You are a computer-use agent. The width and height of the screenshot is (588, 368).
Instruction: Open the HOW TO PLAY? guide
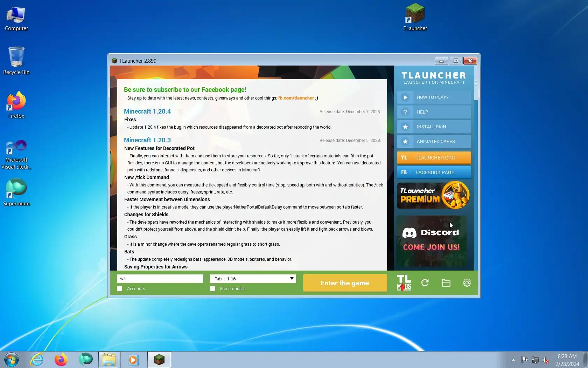434,97
